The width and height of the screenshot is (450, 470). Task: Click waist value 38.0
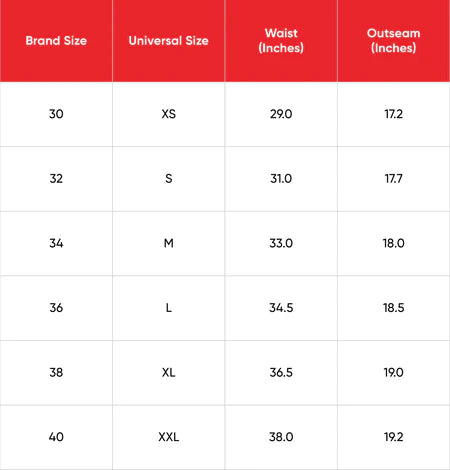(281, 437)
